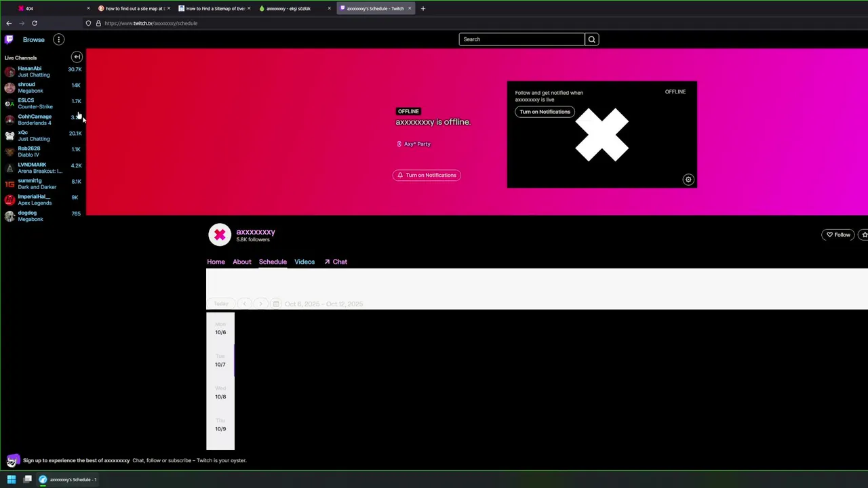
Task: Open CohhCarnage live channel
Action: [43, 119]
